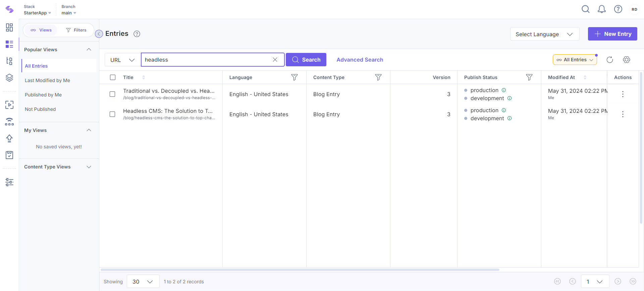This screenshot has height=291, width=644.
Task: Open the notifications bell
Action: click(602, 9)
